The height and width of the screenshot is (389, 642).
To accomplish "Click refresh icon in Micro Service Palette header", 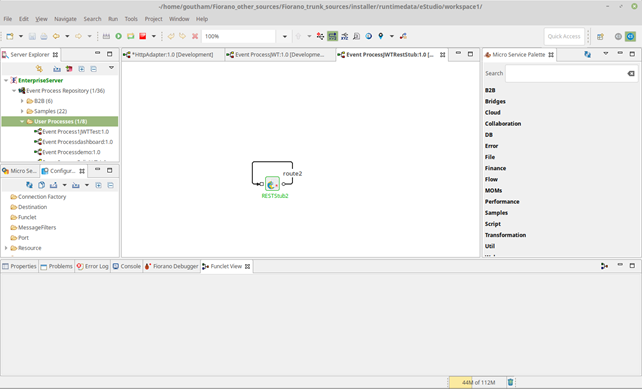I will (x=588, y=54).
